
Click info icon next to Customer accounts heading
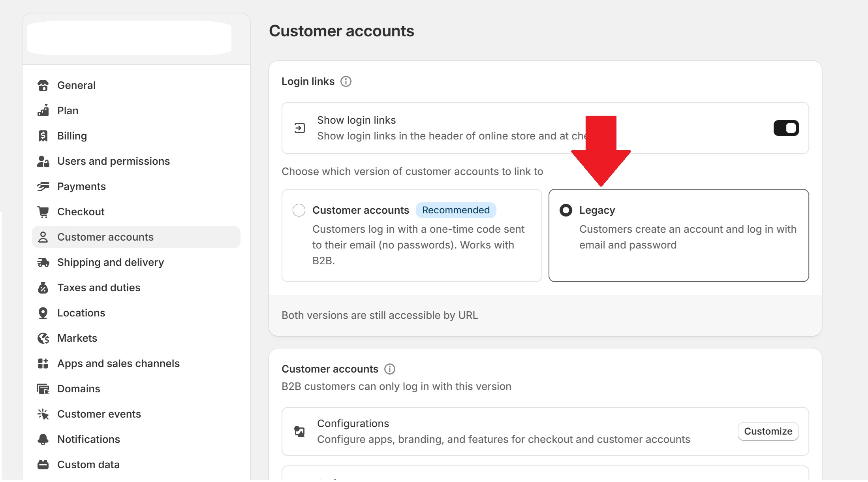tap(390, 369)
